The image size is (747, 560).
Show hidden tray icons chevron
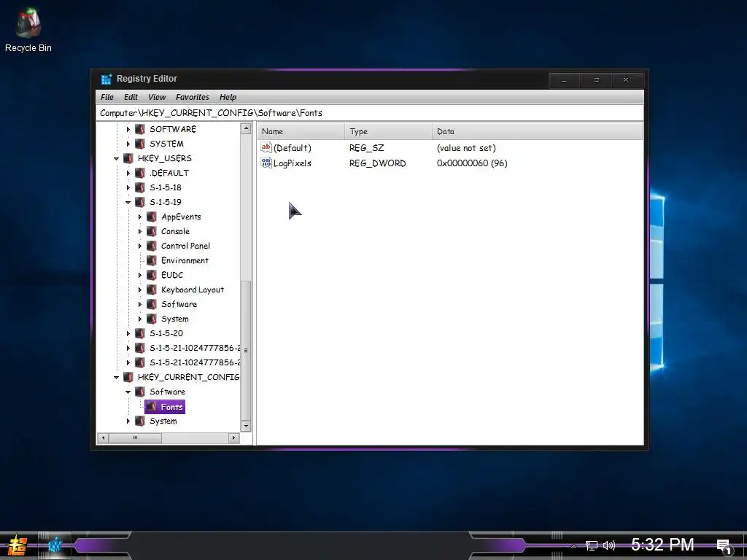pos(573,545)
